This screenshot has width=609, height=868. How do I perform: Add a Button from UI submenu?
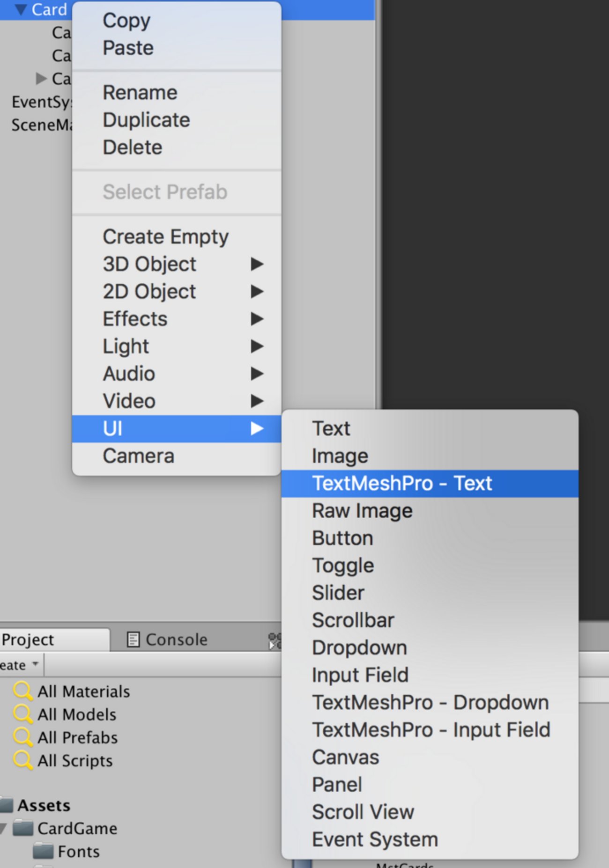pos(342,538)
